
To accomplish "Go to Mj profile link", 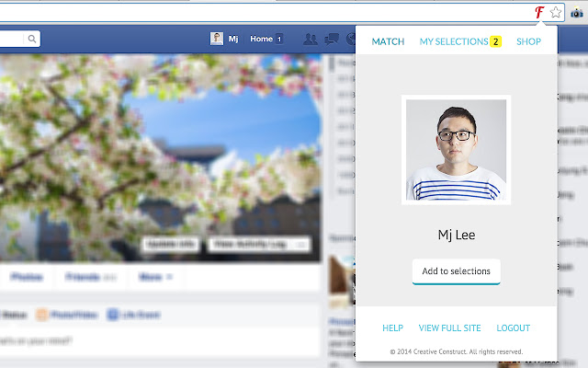I will (233, 39).
